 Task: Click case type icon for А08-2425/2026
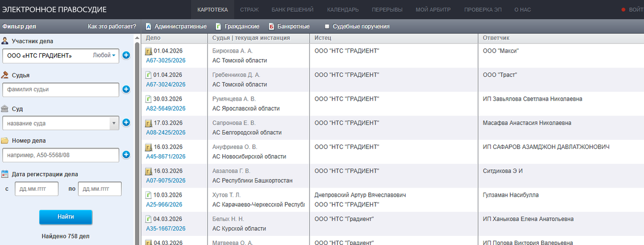pos(149,123)
